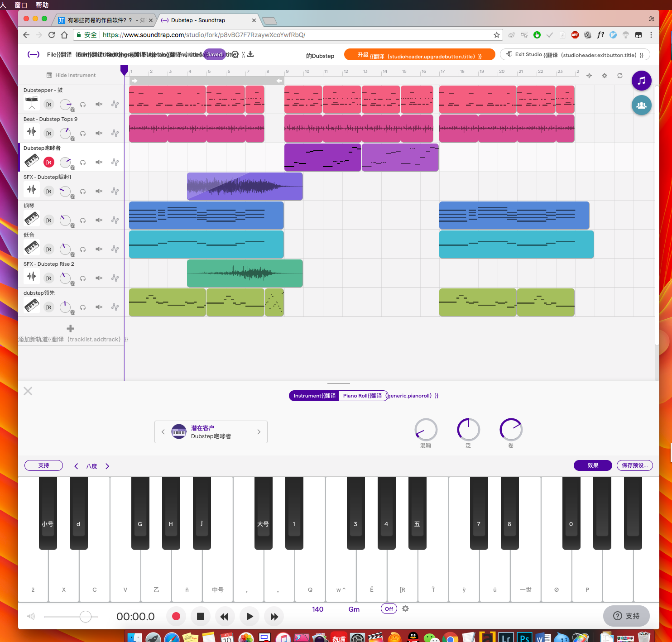Open the 潜在客户 Dubstep咆哮者 preset selector
Image resolution: width=672 pixels, height=642 pixels.
click(211, 432)
